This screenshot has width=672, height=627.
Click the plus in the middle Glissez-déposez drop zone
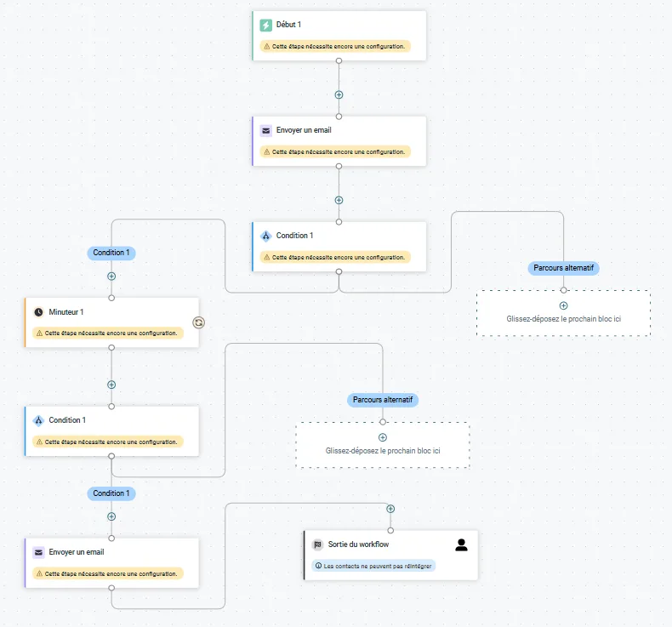pos(383,437)
